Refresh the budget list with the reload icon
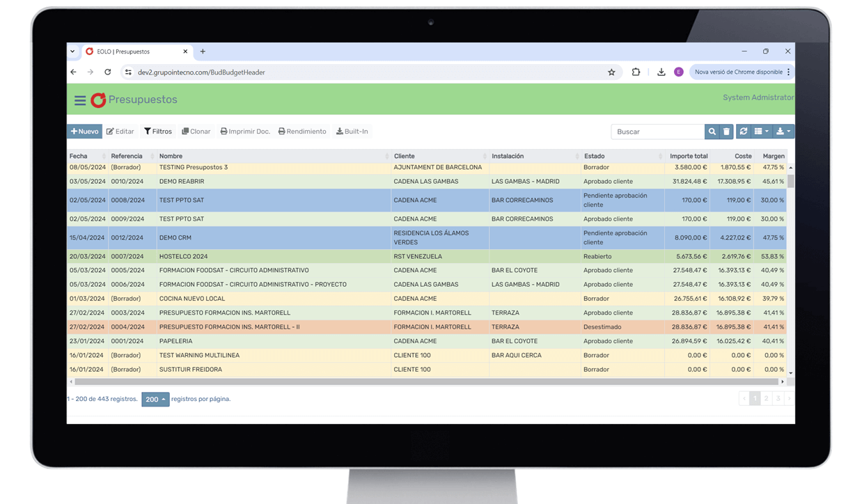Screen dimensions: 862x504 click(744, 132)
